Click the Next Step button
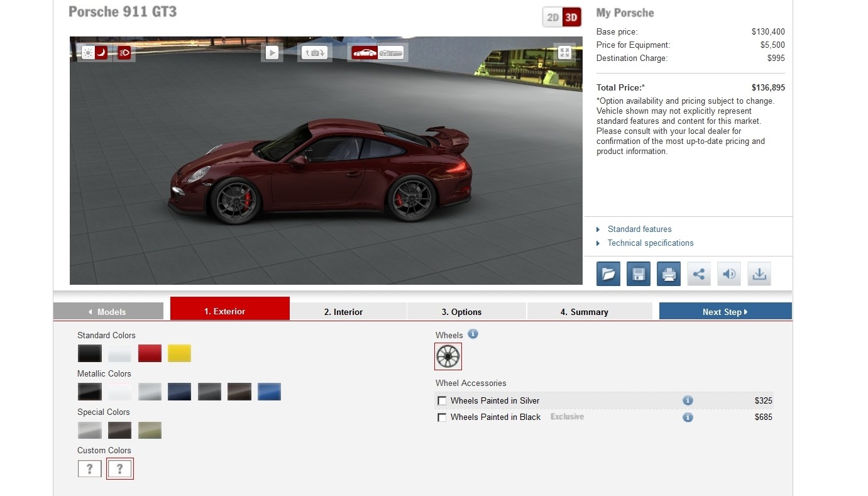The width and height of the screenshot is (868, 496). (725, 312)
